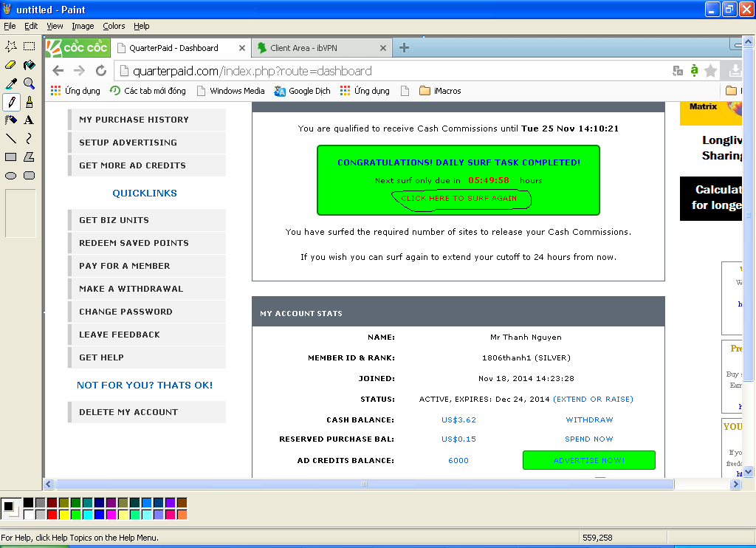
Task: Open the Colors menu
Action: pyautogui.click(x=114, y=26)
